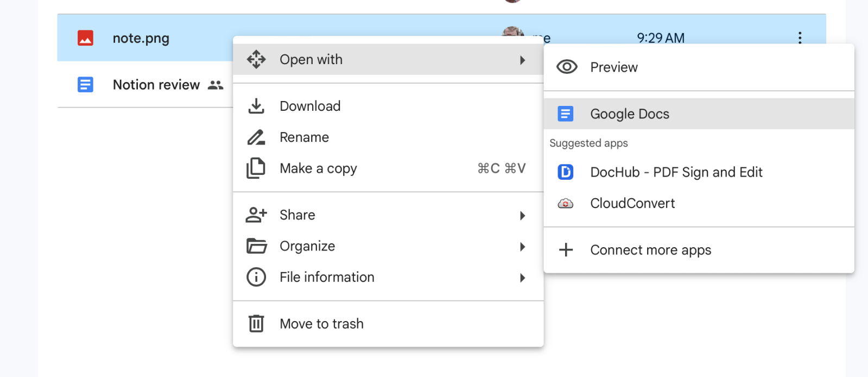This screenshot has height=377, width=868.
Task: Click the trash can icon
Action: 256,324
